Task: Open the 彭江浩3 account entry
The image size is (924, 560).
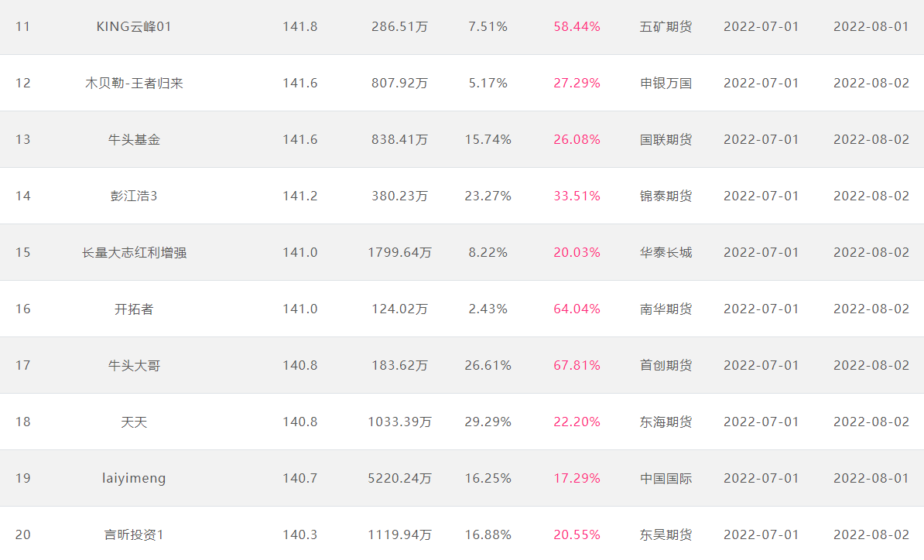Action: click(x=134, y=196)
